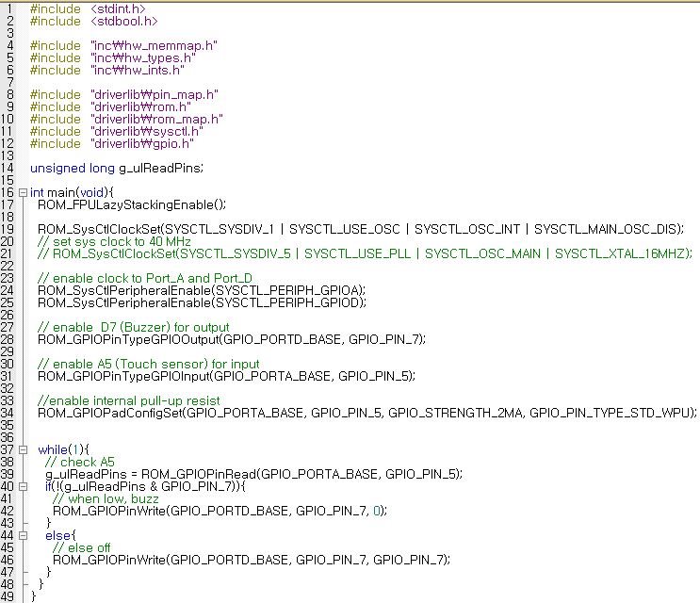
Task: Click the "driverlib\rom.h" include string
Action: 140,107
